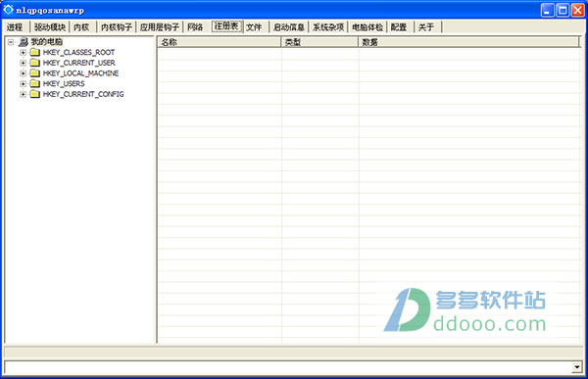Click the HKEY_LOCAL_MACHINE folder icon
The width and height of the screenshot is (588, 379).
click(35, 73)
